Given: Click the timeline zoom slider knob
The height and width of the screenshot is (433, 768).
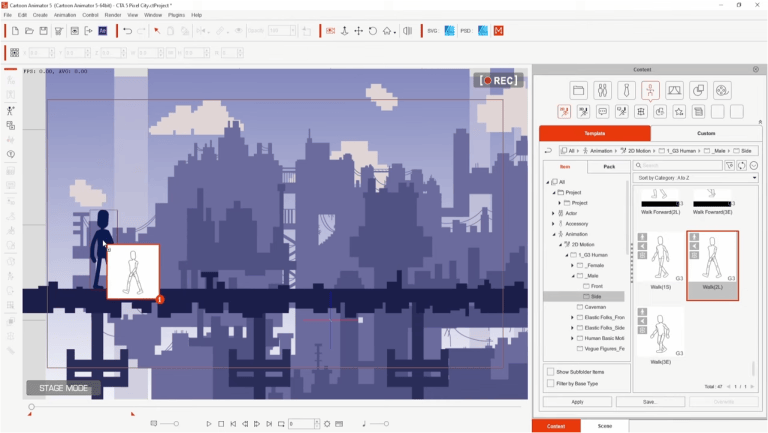Looking at the screenshot, I should tap(176, 424).
